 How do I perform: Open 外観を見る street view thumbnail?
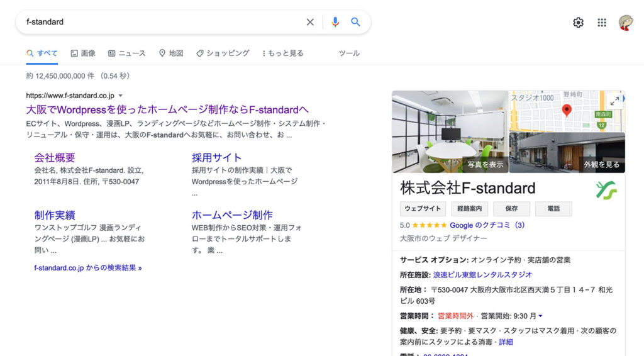(567, 153)
